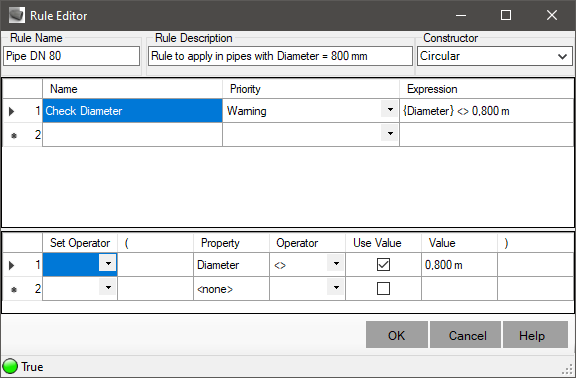Click the Rule Description text field
Viewport: 576px width, 378px height.
[280, 56]
